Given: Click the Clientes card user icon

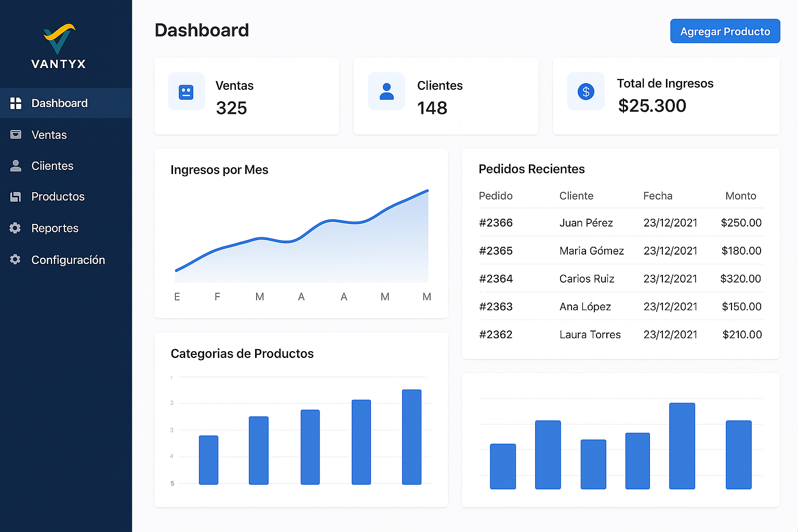Looking at the screenshot, I should 387,91.
